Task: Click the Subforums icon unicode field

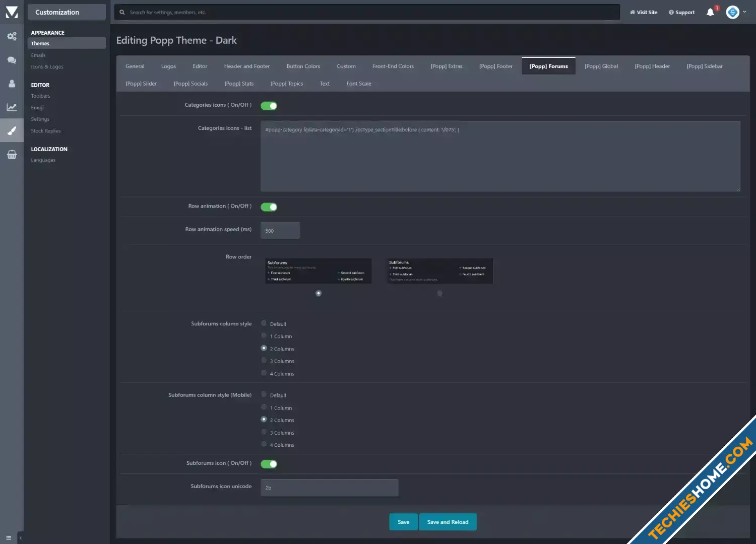Action: click(329, 488)
